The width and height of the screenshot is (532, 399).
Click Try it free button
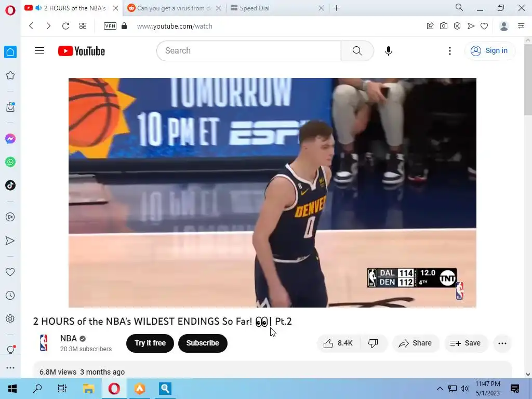point(150,343)
